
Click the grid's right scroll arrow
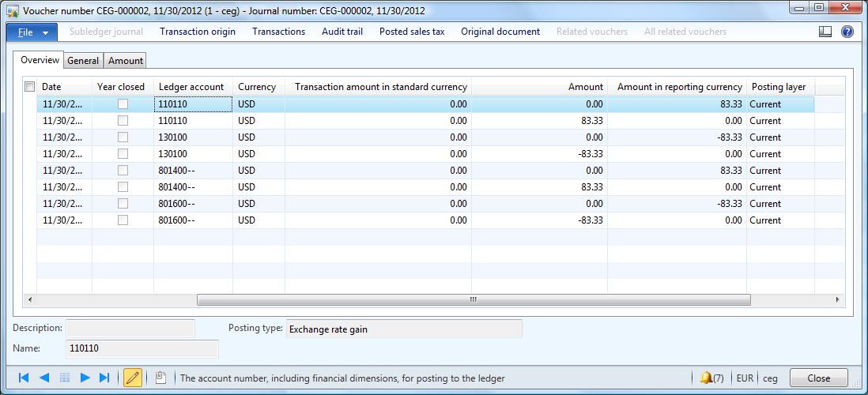pos(838,300)
